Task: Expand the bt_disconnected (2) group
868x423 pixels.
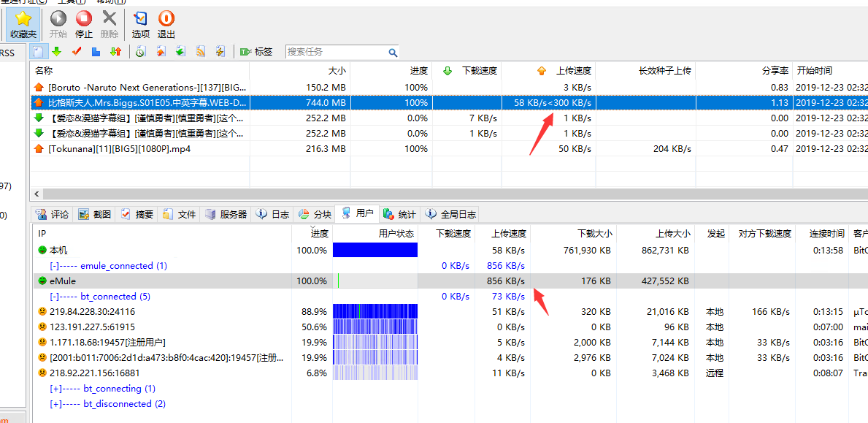Action: click(55, 404)
